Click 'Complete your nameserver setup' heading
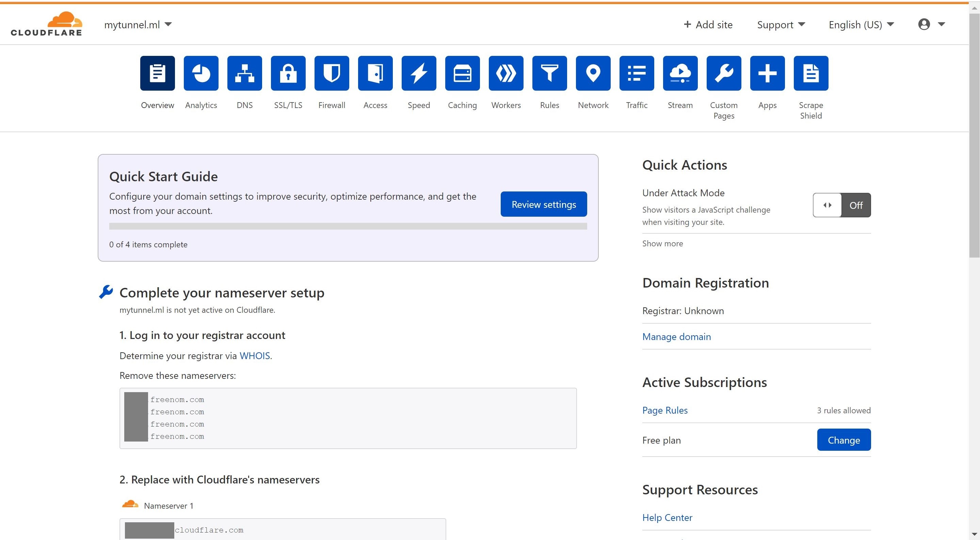The width and height of the screenshot is (980, 540). click(x=222, y=292)
